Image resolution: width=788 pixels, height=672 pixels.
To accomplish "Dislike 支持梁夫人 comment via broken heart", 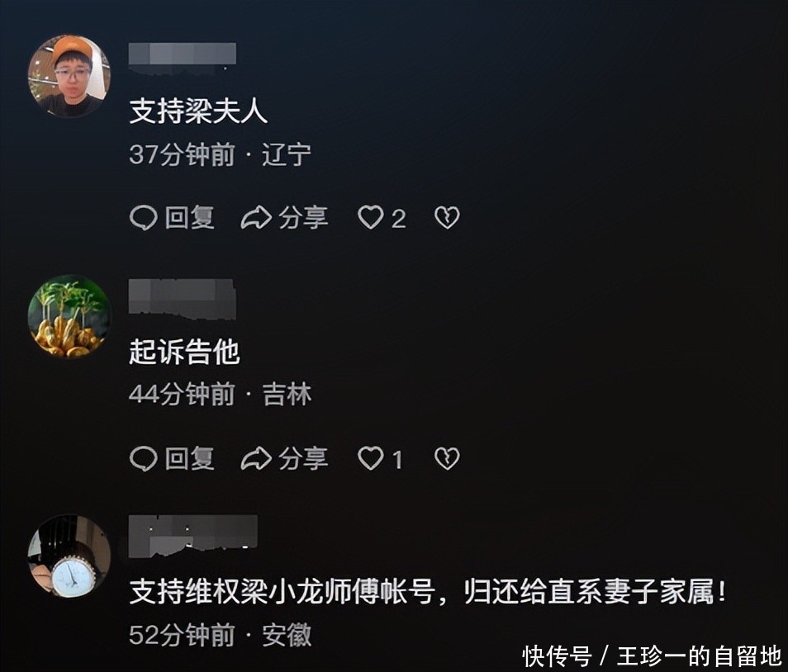I will pos(447,218).
